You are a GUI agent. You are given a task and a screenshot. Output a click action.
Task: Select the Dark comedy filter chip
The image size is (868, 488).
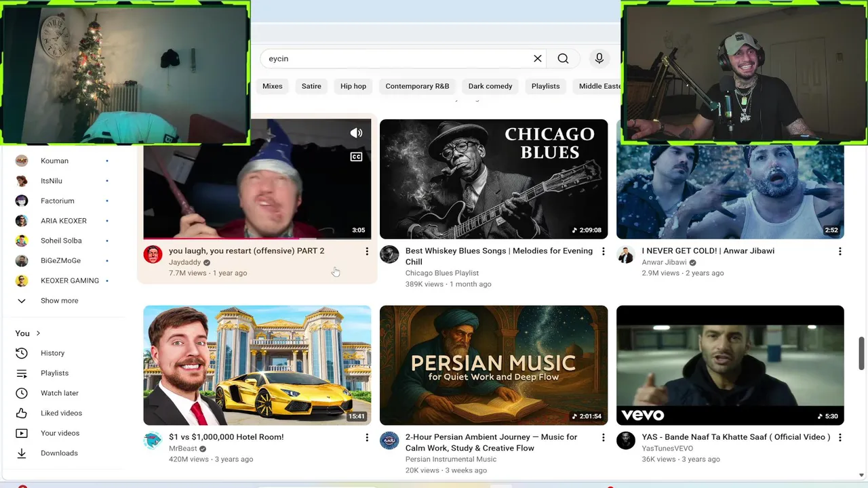(490, 86)
